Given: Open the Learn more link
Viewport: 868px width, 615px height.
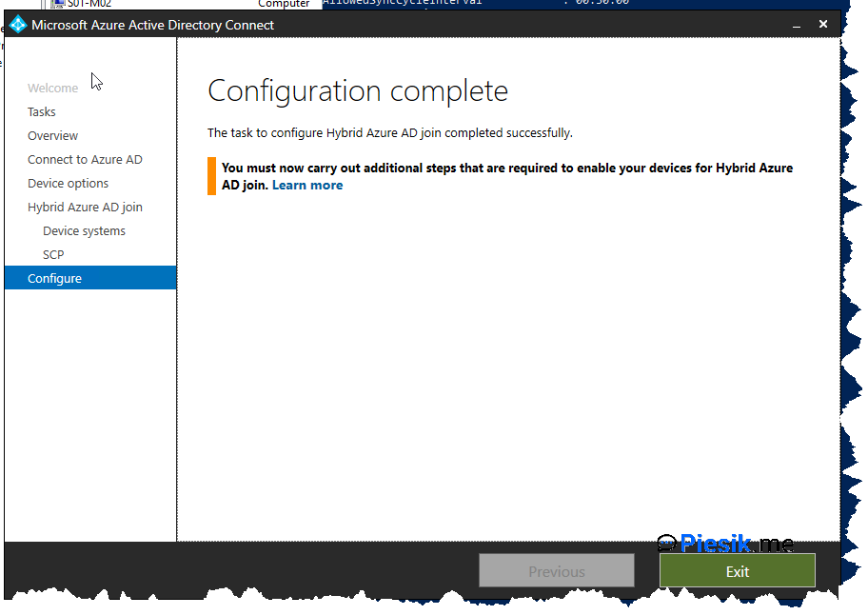Looking at the screenshot, I should 306,186.
